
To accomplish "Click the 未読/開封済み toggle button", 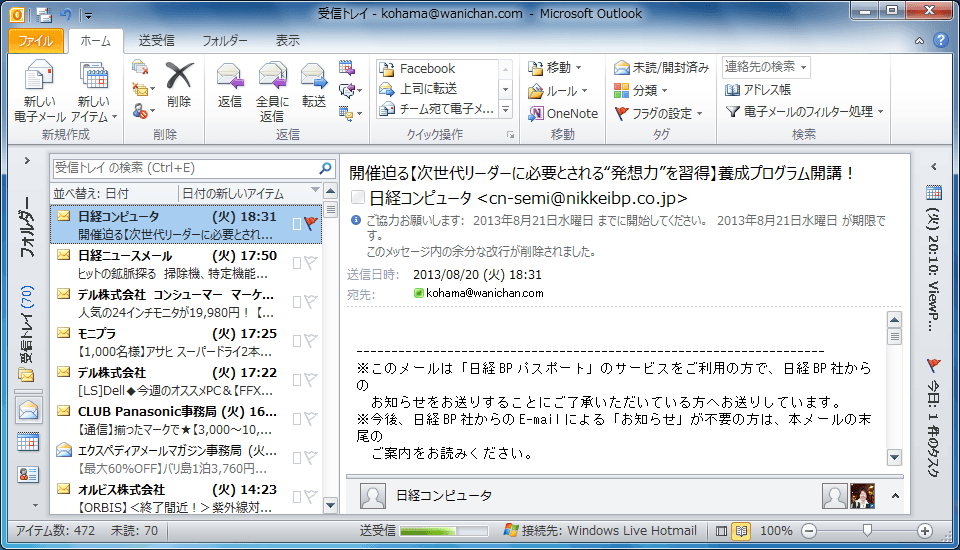I will (661, 67).
